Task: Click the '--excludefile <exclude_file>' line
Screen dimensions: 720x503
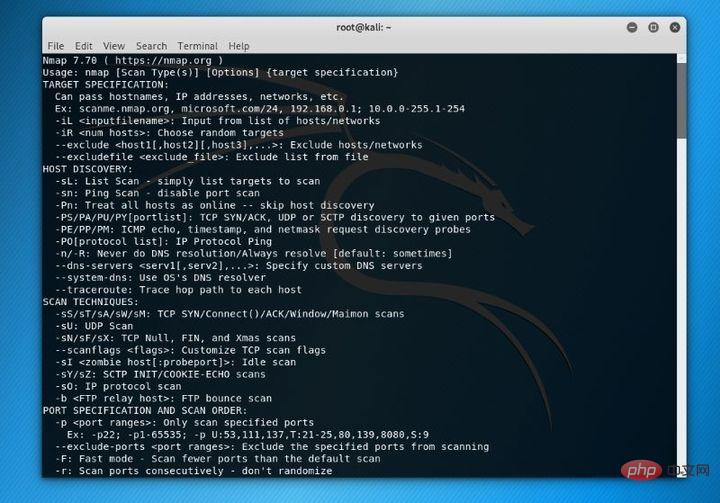Action: pos(212,157)
